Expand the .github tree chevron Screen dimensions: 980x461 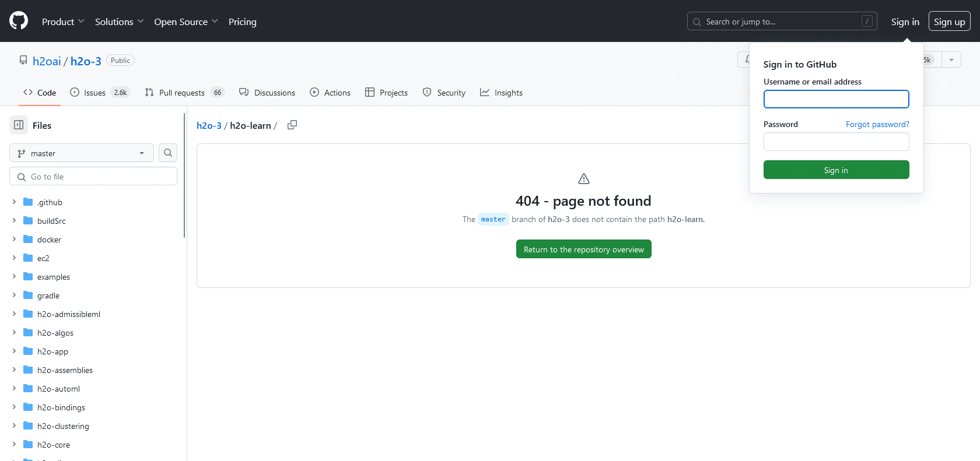[14, 202]
